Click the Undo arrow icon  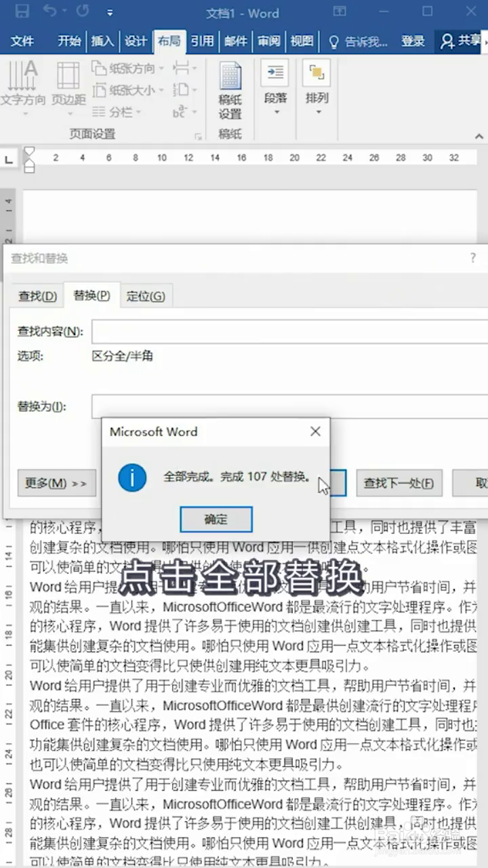(50, 12)
